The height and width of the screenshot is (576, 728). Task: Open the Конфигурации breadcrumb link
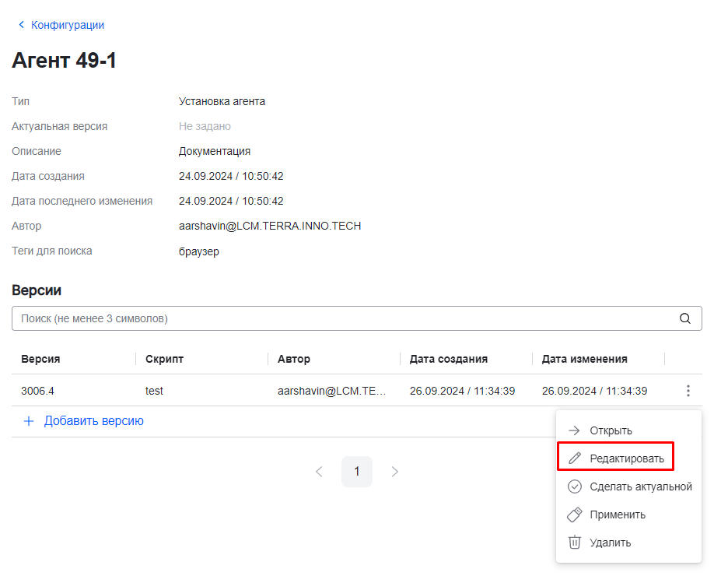tap(68, 25)
